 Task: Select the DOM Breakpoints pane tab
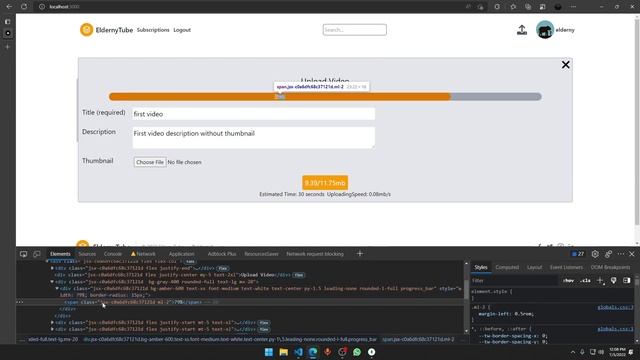click(610, 267)
